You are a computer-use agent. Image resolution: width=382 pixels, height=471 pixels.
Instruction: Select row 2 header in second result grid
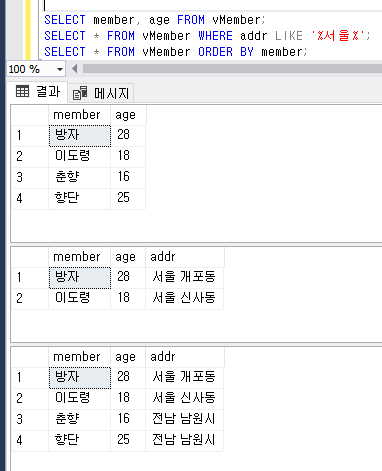30,298
